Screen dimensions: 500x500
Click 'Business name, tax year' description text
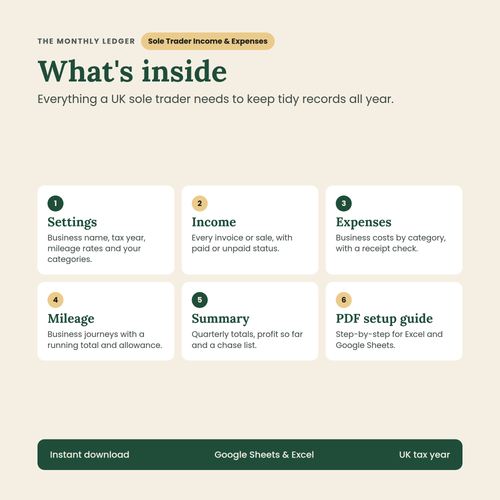point(97,249)
